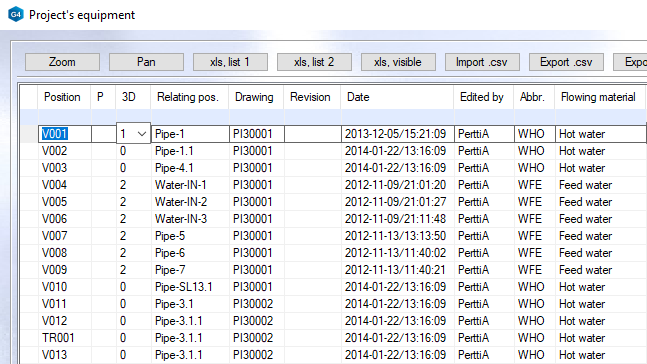Click the Water-IN-2 relating position cell
The height and width of the screenshot is (364, 647).
click(190, 202)
